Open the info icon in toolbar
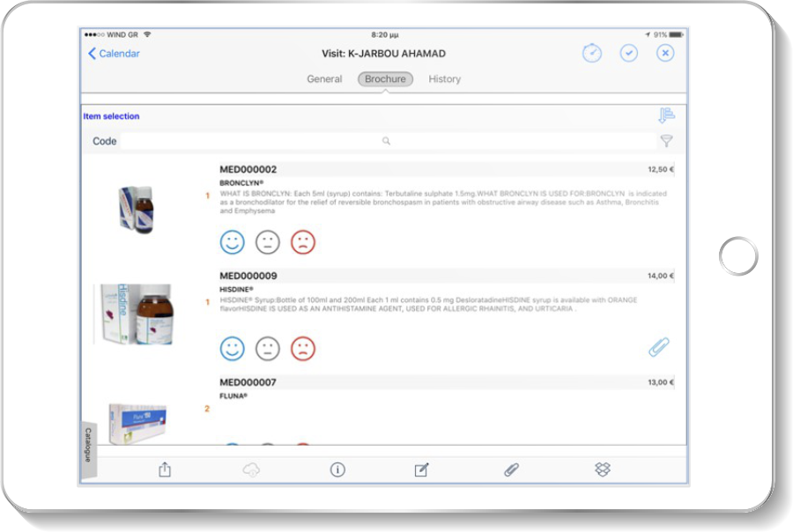The width and height of the screenshot is (793, 532). [337, 469]
